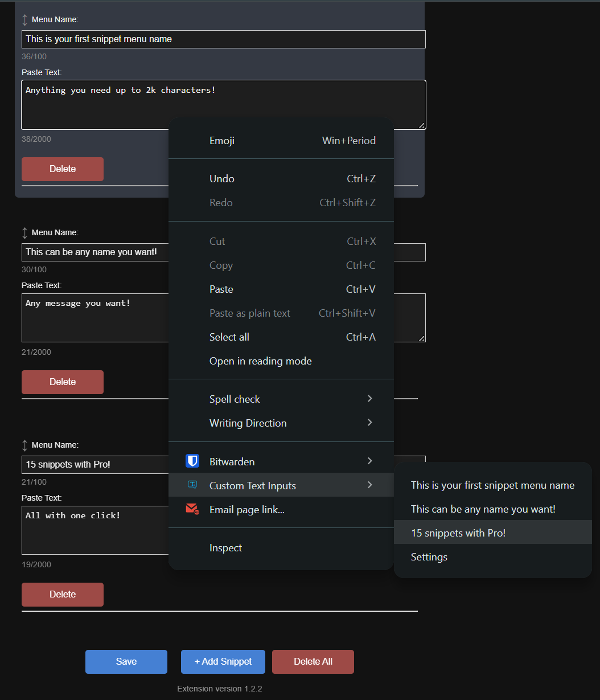Viewport: 600px width, 700px height.
Task: Click the Email page link envelope icon
Action: (x=192, y=509)
